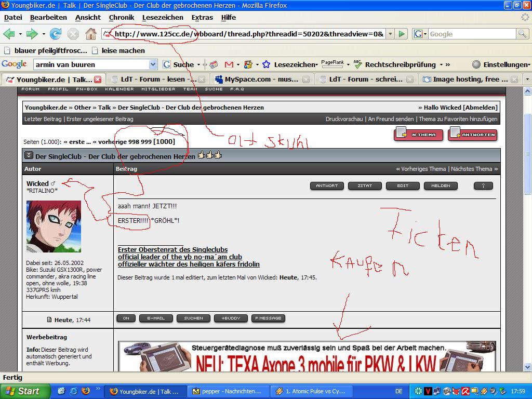The width and height of the screenshot is (532, 399).
Task: Reload the current page
Action: coord(56,34)
